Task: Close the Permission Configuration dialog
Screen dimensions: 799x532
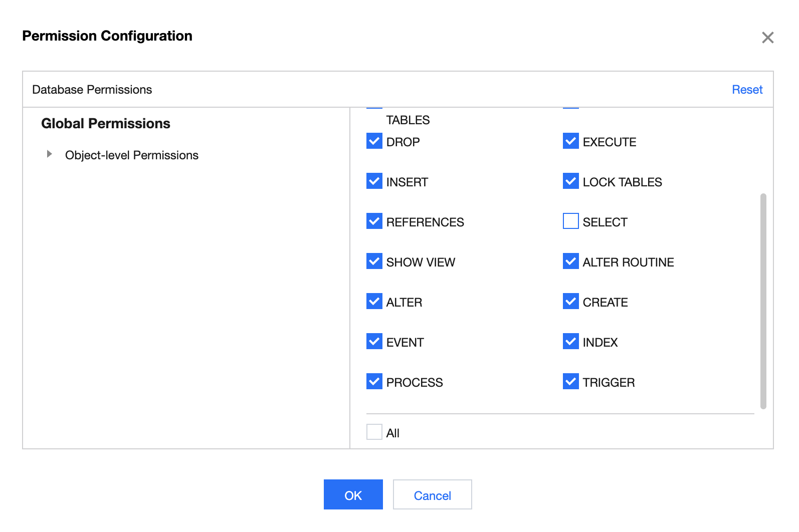Action: pos(767,38)
